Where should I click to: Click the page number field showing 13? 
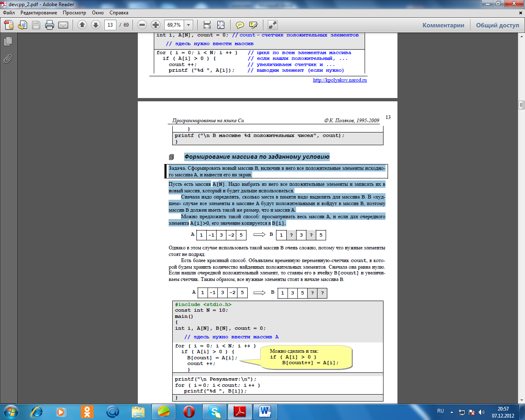110,25
